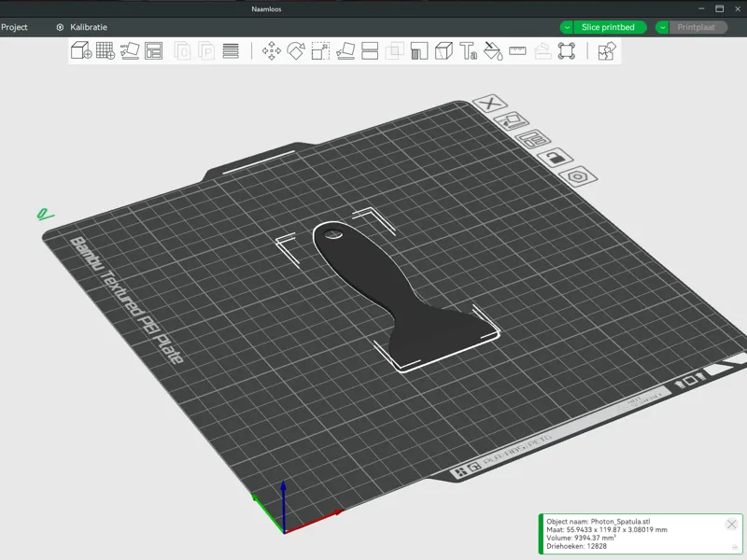Click the Driehoeken: 12828 text

[x=576, y=546]
